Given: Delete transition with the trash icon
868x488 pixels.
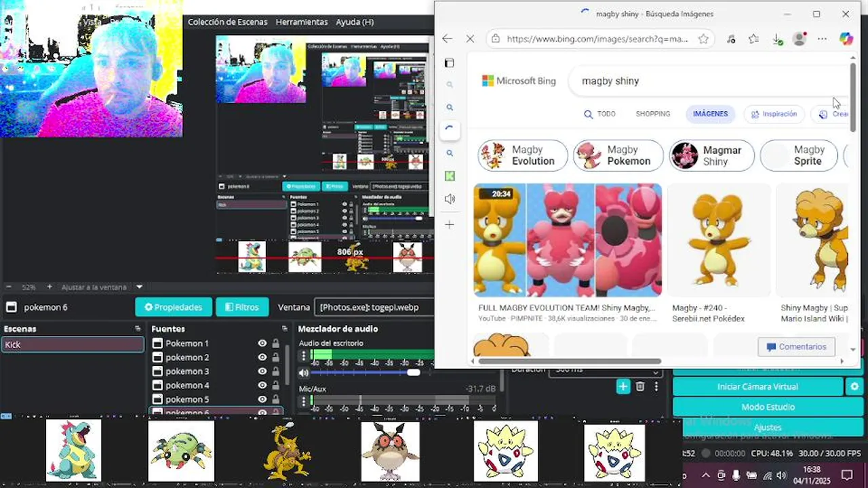Looking at the screenshot, I should pos(640,386).
